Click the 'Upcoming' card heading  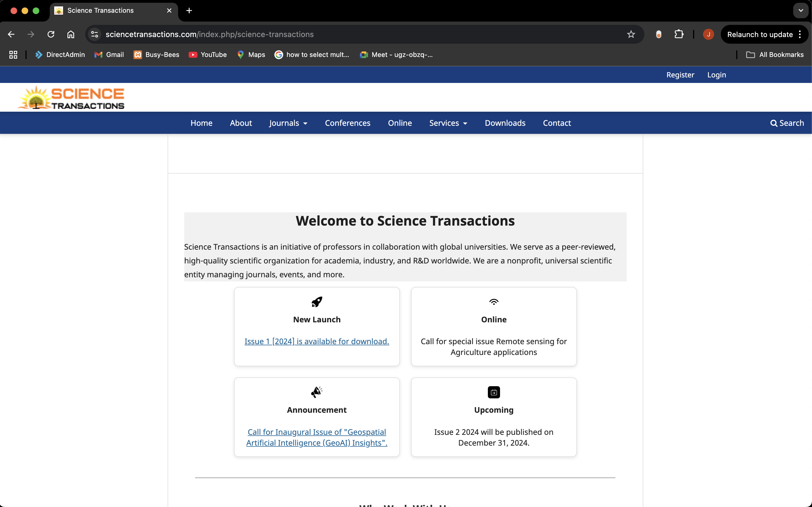pos(494,410)
